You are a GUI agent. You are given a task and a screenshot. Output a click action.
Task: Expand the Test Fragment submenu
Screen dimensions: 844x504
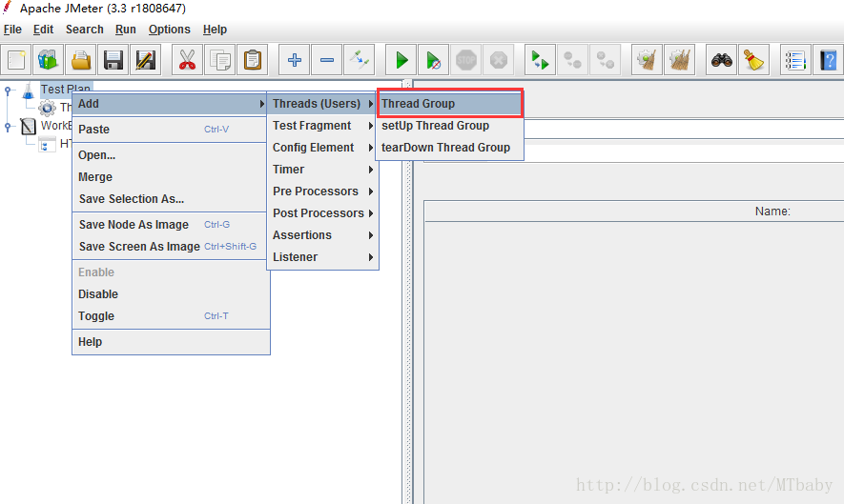[x=322, y=126]
